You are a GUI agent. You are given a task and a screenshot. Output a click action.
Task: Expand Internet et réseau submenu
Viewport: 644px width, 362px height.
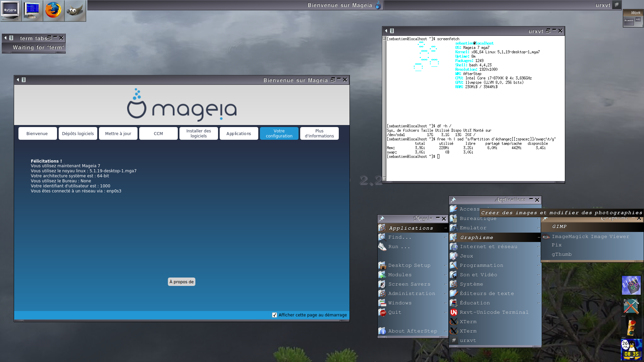[539, 247]
